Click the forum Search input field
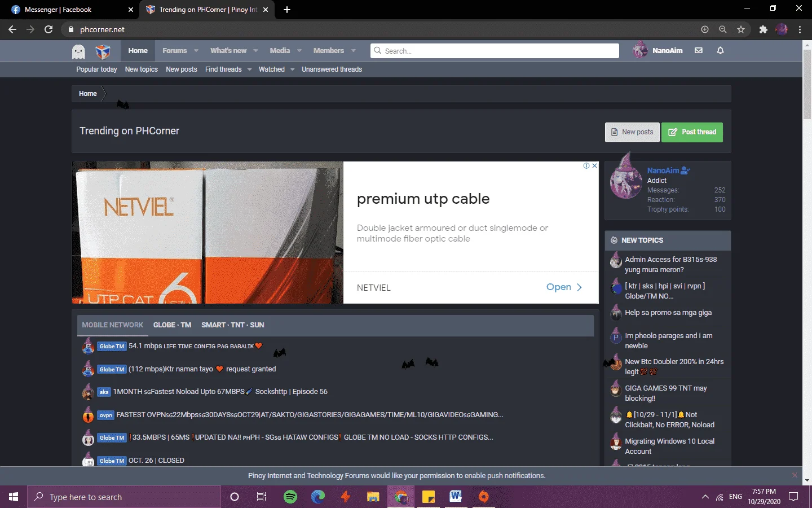The width and height of the screenshot is (812, 508). 495,51
